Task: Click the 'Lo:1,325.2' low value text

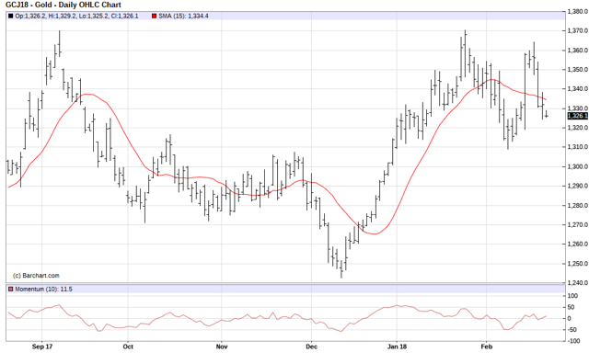Action: [x=94, y=17]
